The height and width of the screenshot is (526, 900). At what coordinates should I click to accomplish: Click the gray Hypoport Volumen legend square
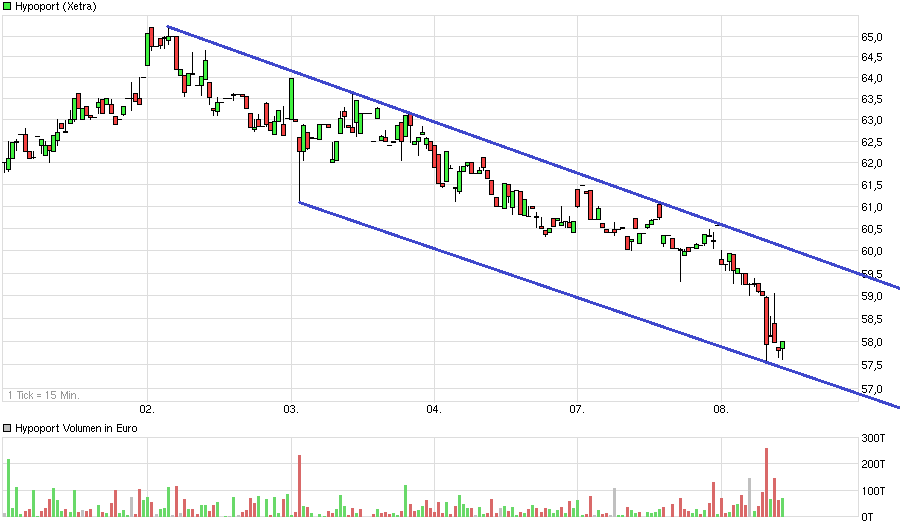[x=7, y=428]
